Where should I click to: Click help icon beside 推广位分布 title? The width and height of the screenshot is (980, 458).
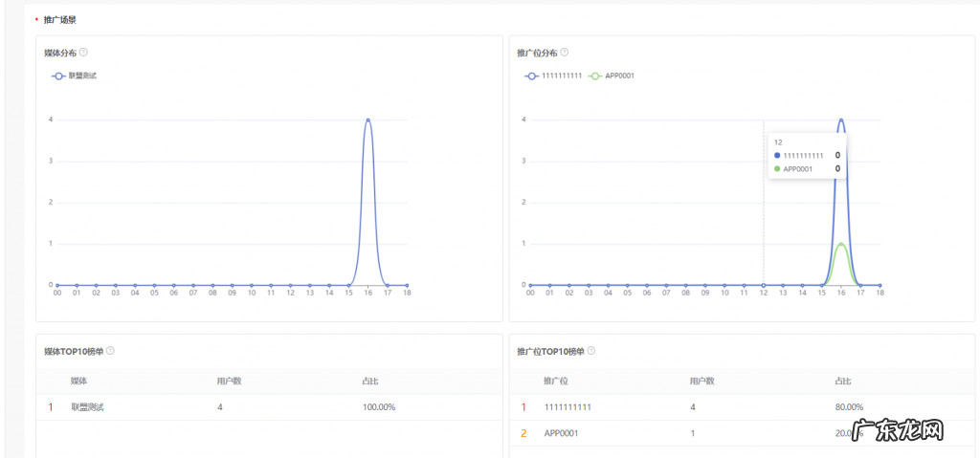tap(564, 53)
